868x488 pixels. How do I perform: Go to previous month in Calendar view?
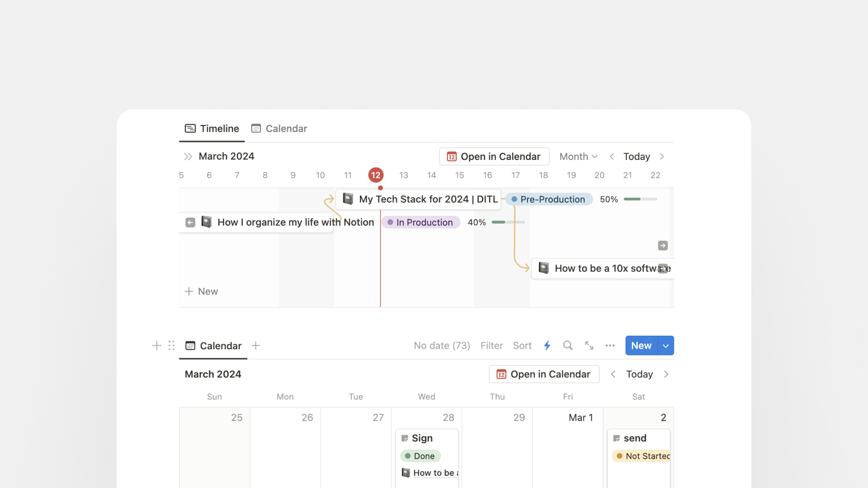[613, 374]
